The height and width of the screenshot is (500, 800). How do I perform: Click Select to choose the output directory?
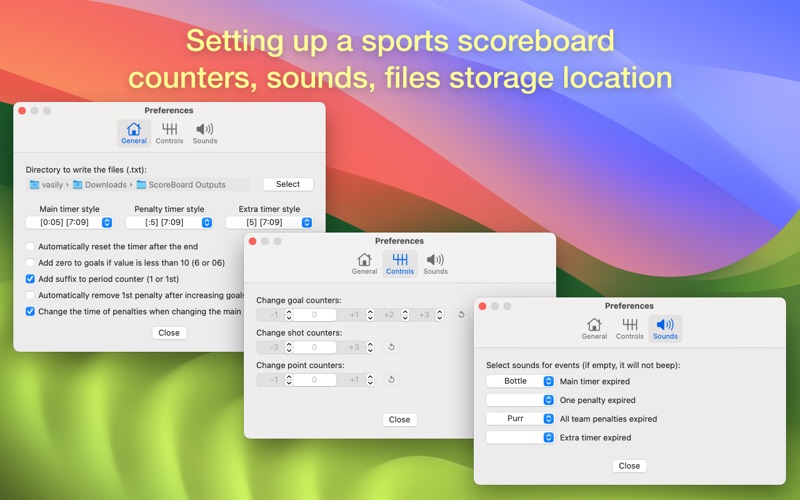click(x=288, y=184)
